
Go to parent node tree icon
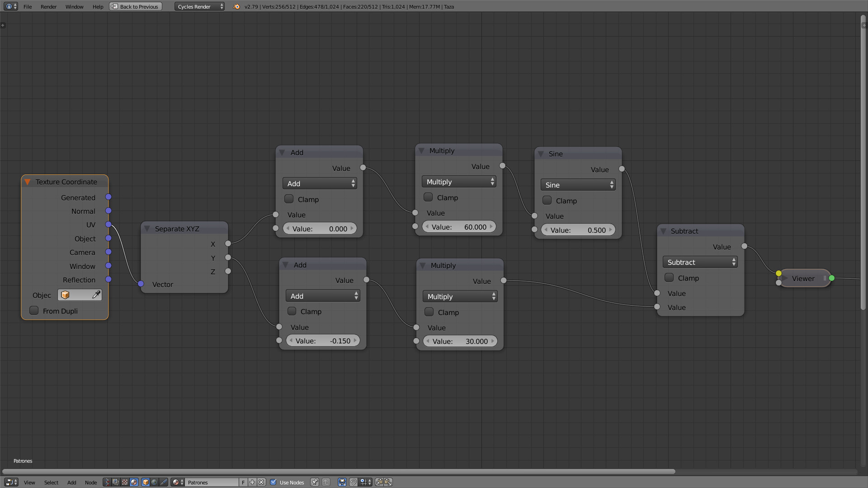pyautogui.click(x=326, y=482)
